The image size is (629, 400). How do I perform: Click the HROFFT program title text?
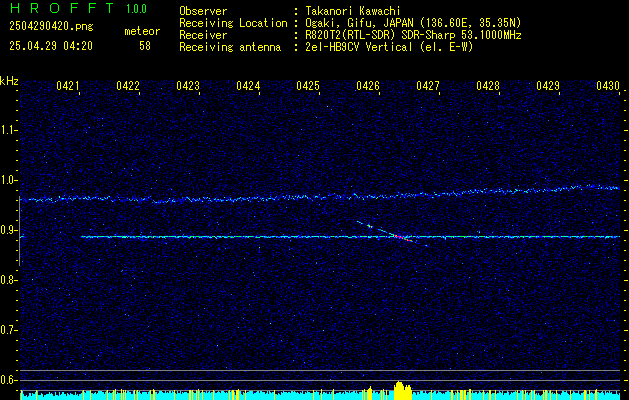point(61,8)
